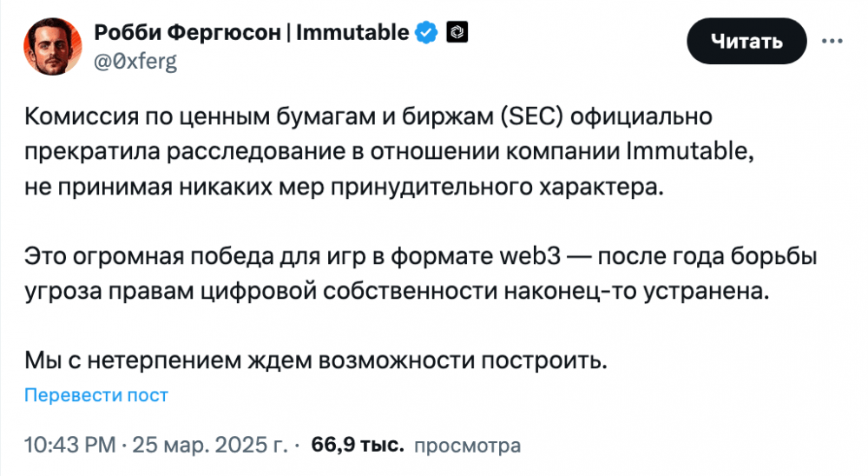Click the просмотра views label
The width and height of the screenshot is (868, 476).
tap(467, 446)
